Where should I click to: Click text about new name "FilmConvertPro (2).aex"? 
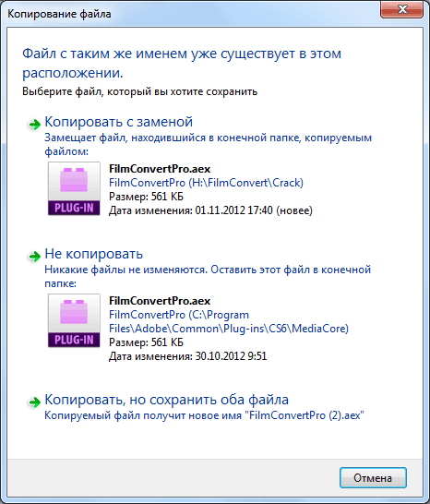point(205,415)
